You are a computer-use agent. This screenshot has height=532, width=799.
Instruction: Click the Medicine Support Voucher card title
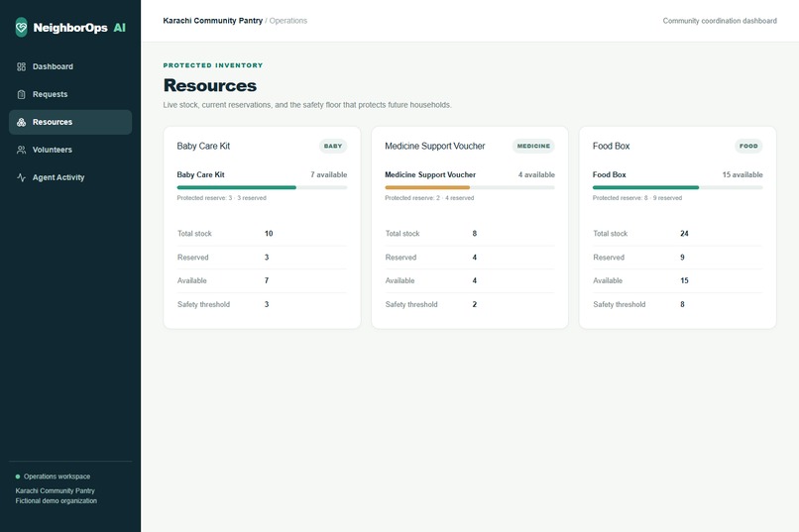pos(434,146)
